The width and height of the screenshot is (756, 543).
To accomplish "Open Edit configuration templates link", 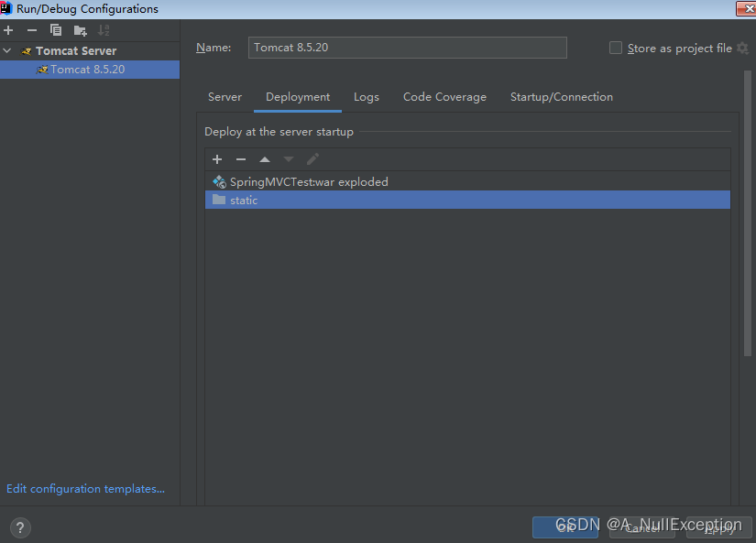I will pos(85,489).
